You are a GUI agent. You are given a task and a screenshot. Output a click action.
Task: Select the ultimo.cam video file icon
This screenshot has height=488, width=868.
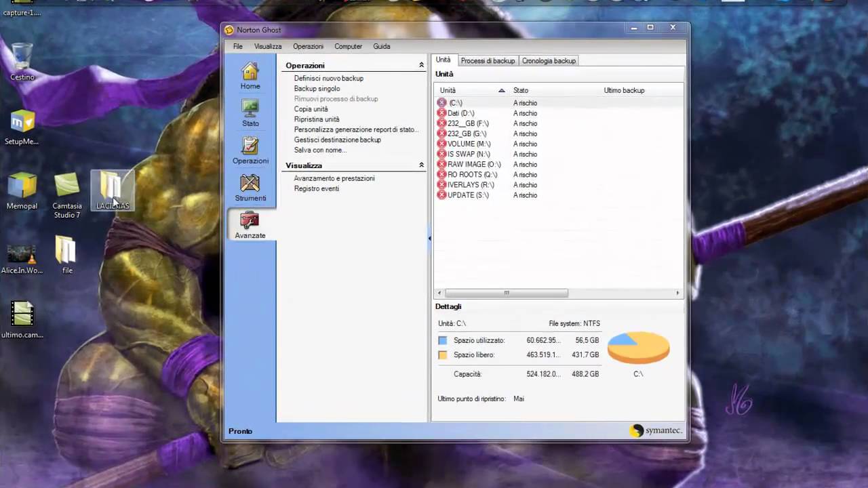[x=22, y=320]
